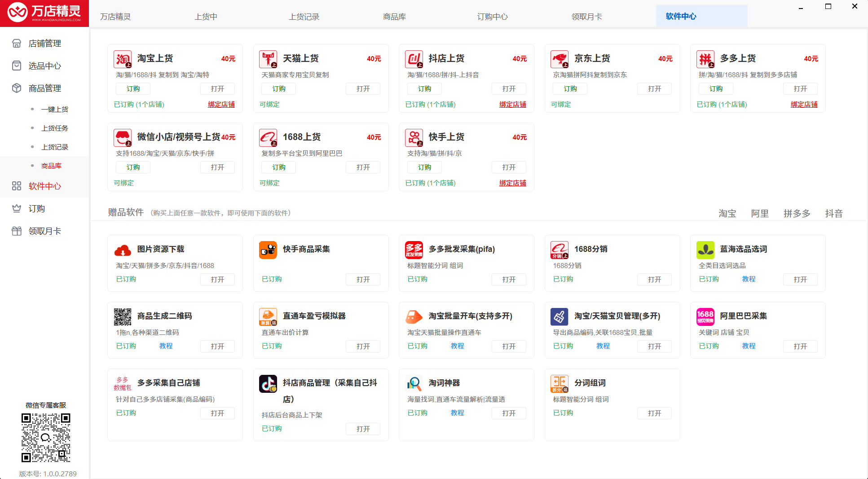
Task: Click the 淘词神器 magnifier icon
Action: pyautogui.click(x=414, y=384)
